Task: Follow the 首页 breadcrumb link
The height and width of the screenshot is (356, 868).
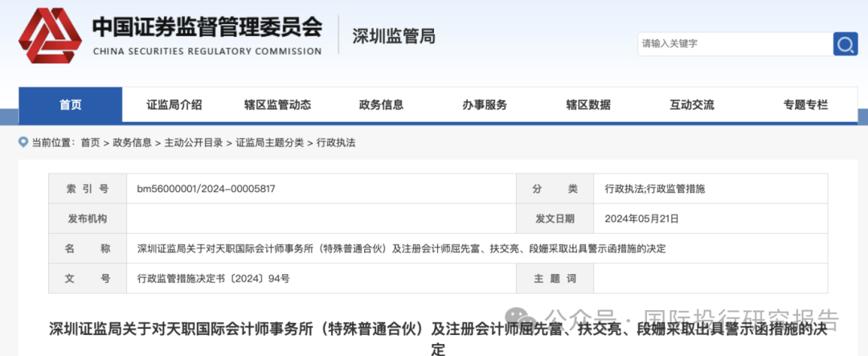Action: click(90, 143)
